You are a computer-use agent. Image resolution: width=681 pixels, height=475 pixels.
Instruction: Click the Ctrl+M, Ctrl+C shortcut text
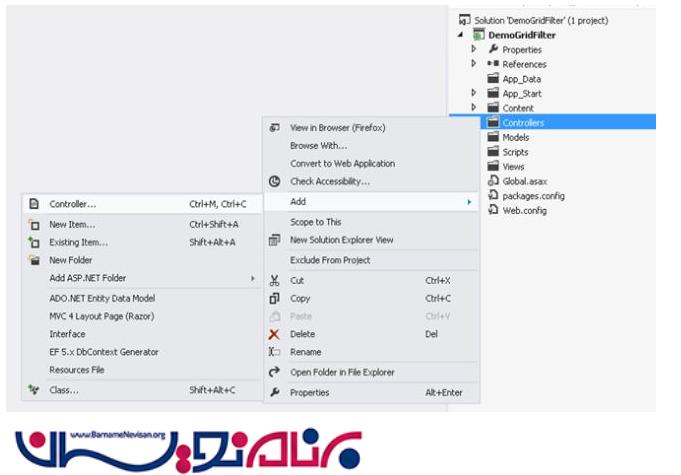click(218, 204)
